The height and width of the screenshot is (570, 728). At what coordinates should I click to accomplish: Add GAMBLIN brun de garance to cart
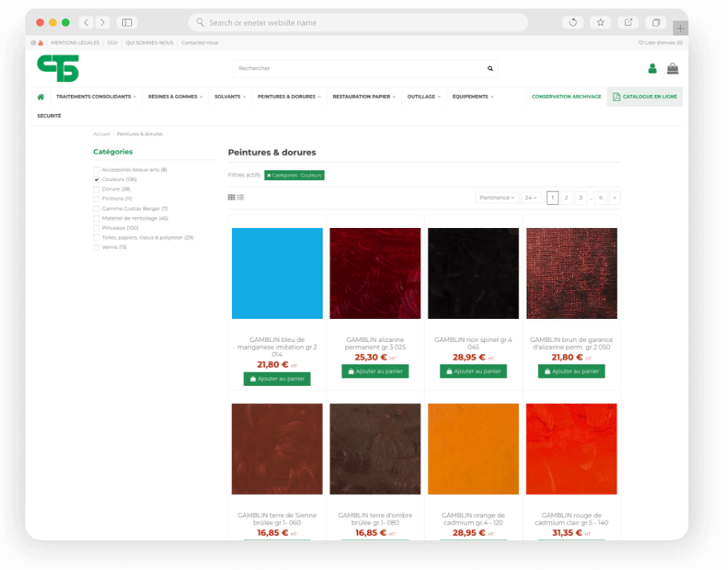[x=571, y=372]
